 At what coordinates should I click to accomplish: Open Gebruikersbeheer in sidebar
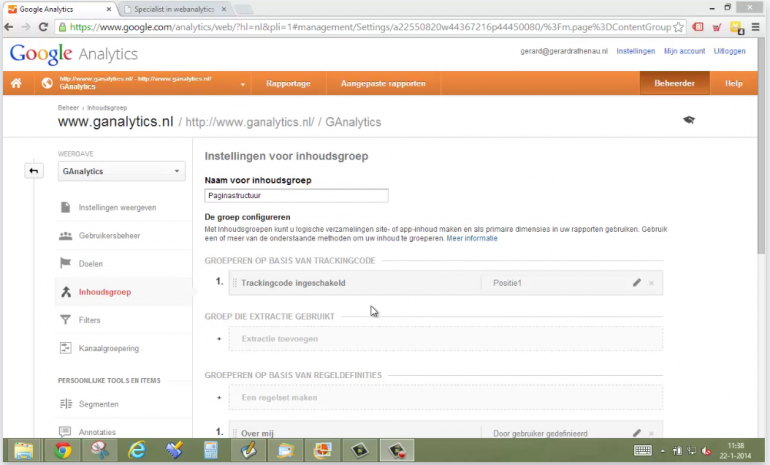(x=110, y=236)
